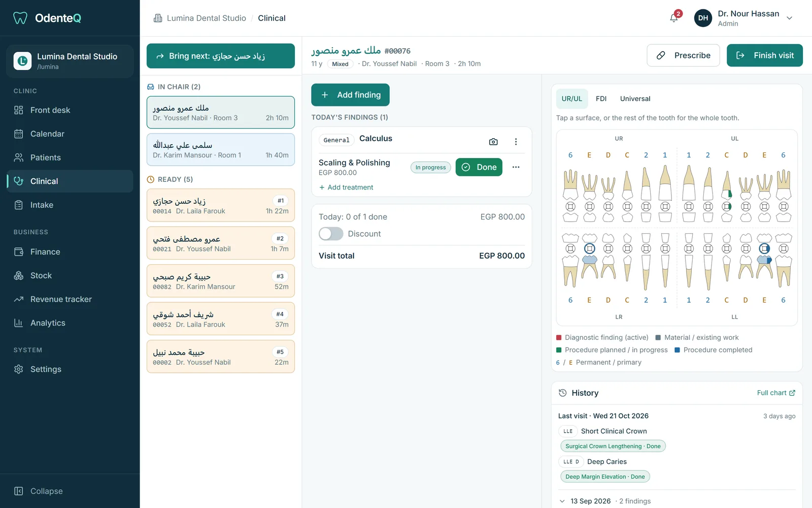Open Full chart link
This screenshot has width=812, height=508.
click(776, 393)
